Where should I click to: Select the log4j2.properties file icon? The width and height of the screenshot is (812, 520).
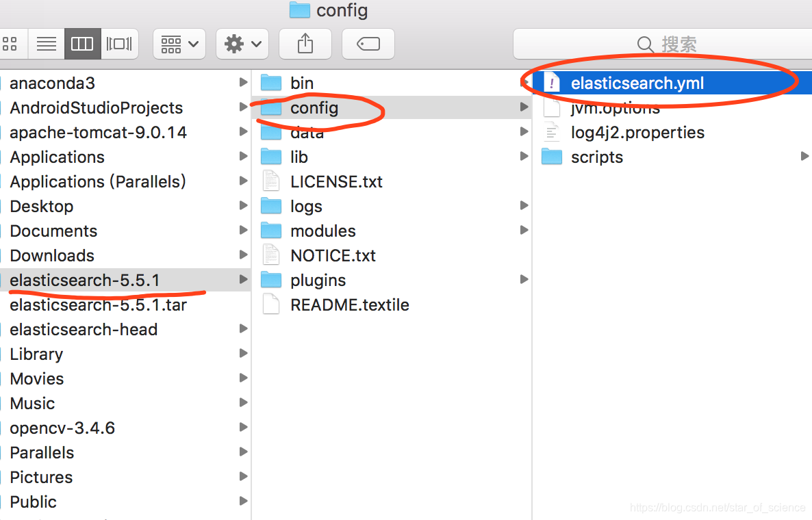(x=552, y=133)
